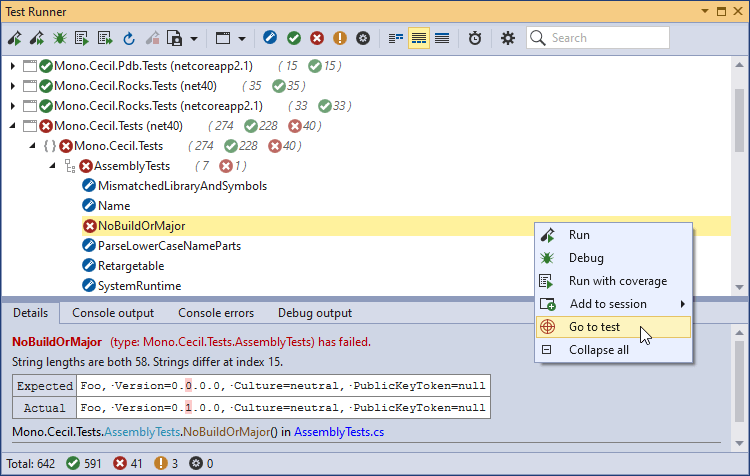Toggle the passed tests filter (green check)
Image resolution: width=750 pixels, height=476 pixels.
(294, 38)
